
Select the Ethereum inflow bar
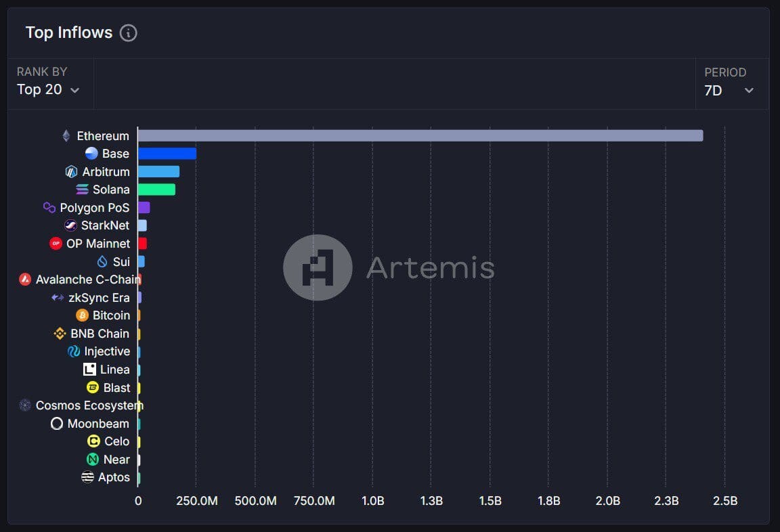click(420, 136)
